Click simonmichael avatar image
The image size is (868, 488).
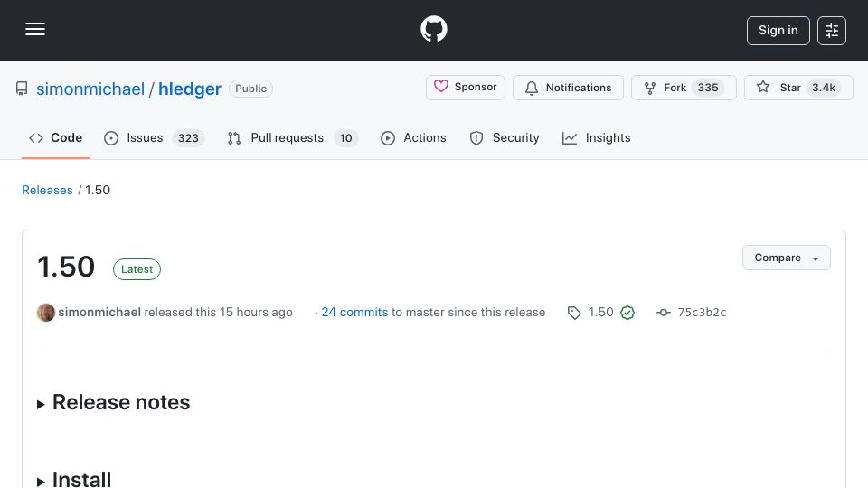(46, 313)
